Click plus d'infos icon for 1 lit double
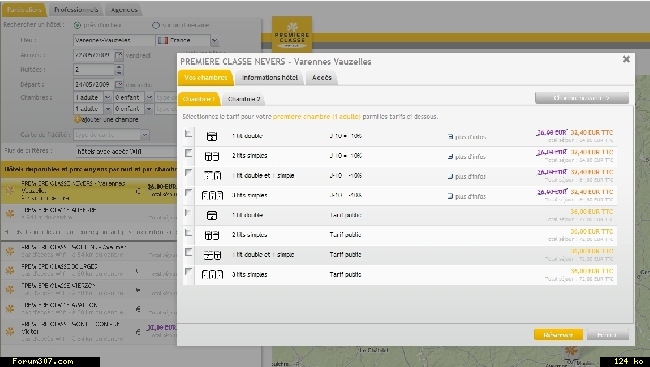 tap(450, 136)
